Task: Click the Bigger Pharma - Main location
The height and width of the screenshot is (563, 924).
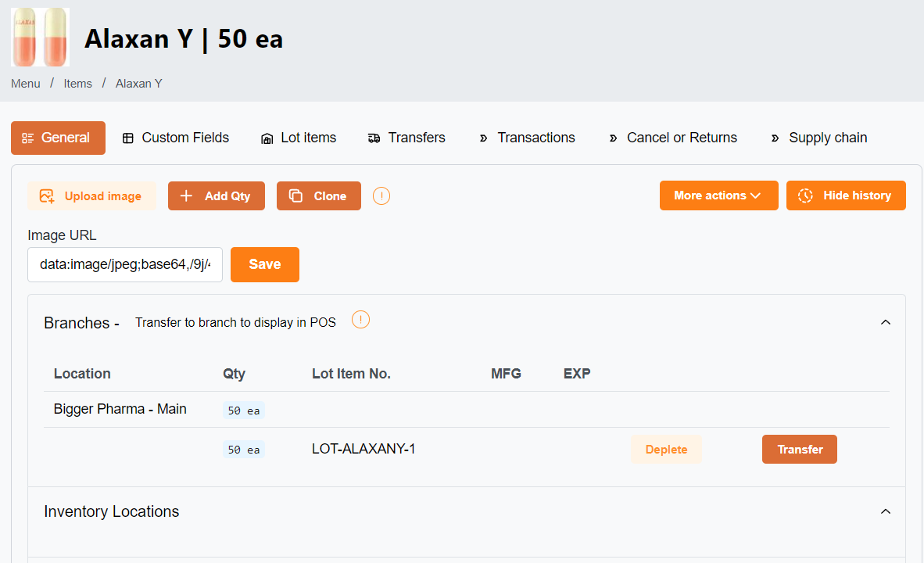Action: click(x=120, y=409)
